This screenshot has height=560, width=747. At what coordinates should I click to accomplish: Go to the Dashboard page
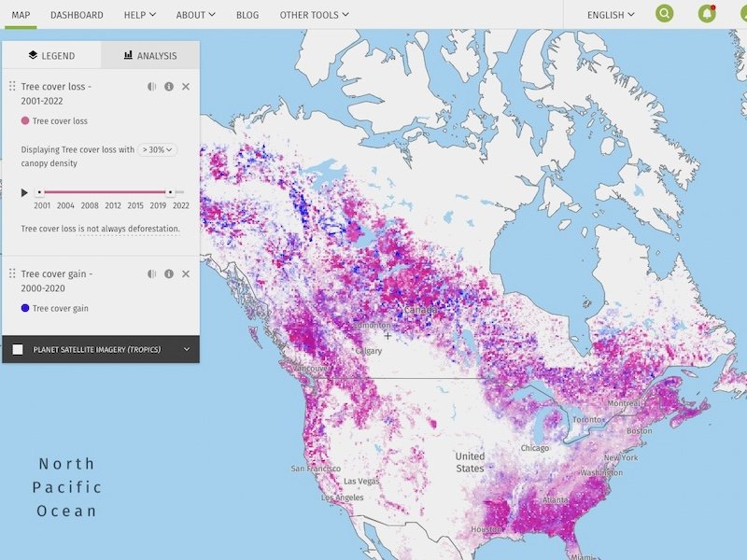click(x=77, y=15)
